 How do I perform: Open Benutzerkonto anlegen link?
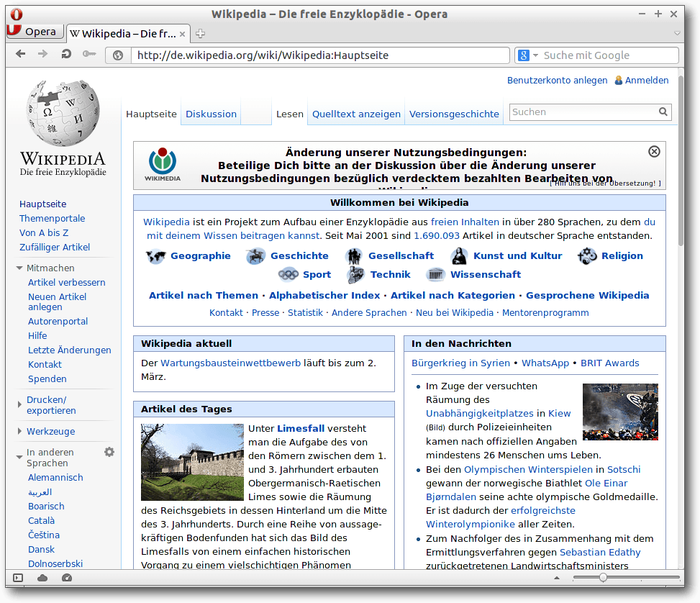[557, 81]
